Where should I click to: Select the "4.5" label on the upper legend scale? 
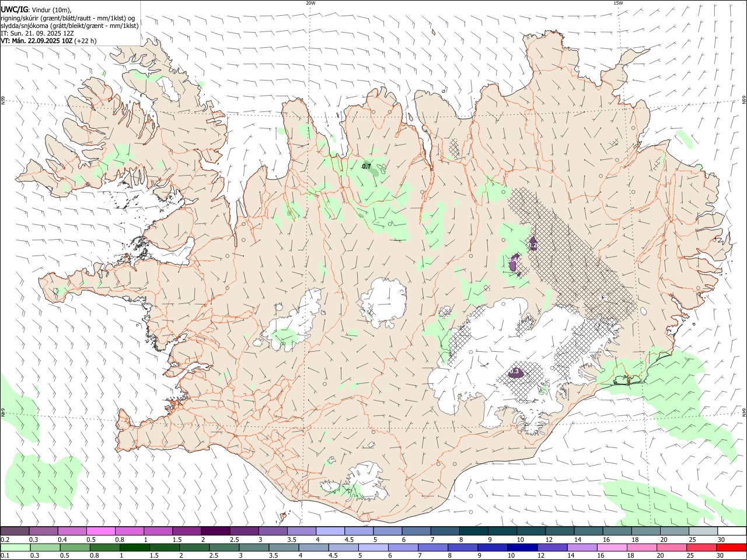click(x=349, y=540)
